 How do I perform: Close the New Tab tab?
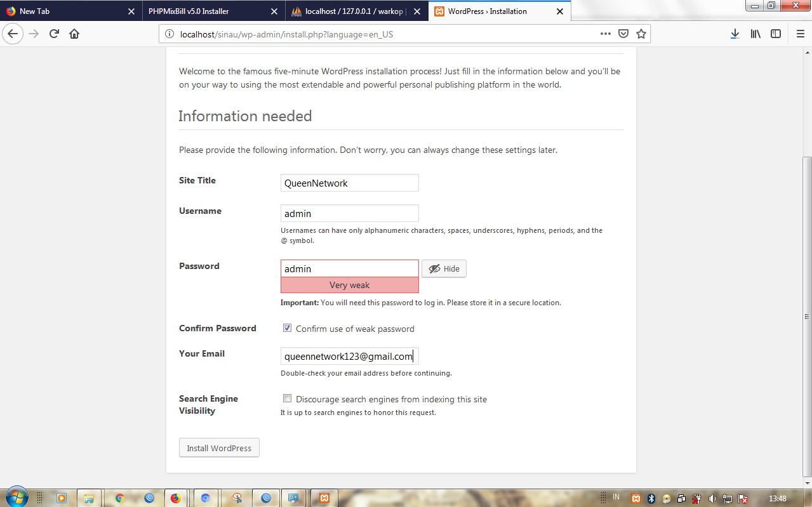pos(131,11)
